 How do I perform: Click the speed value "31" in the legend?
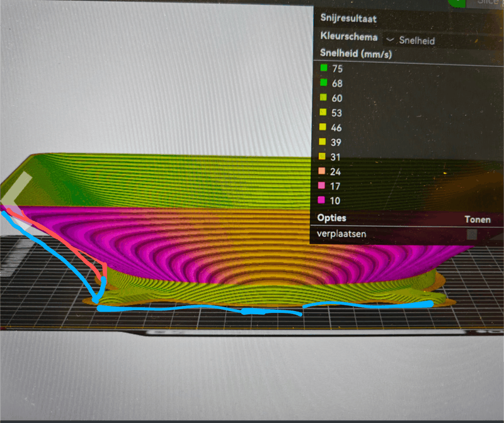click(x=335, y=157)
